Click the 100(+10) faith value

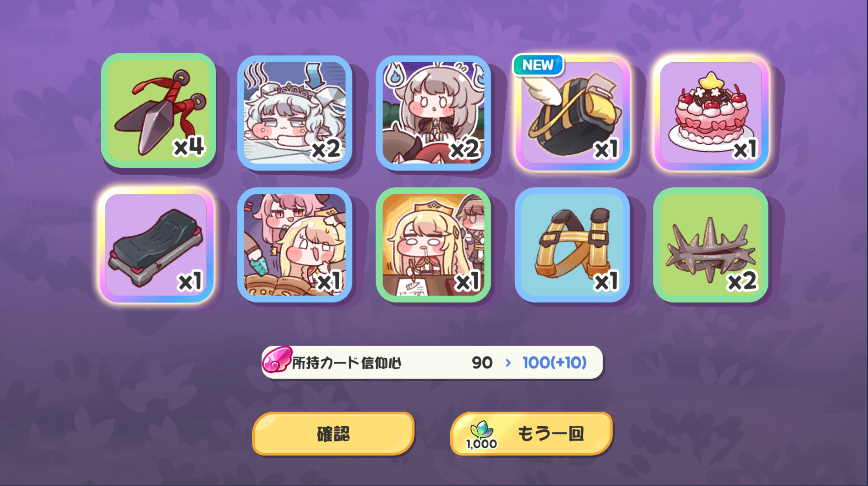click(555, 363)
